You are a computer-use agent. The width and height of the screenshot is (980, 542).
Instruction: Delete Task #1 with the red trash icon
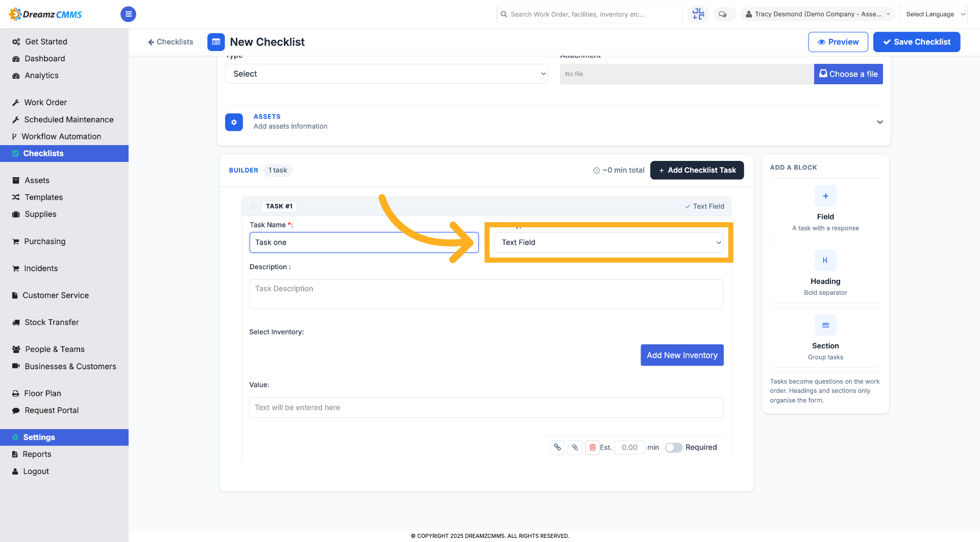click(592, 447)
